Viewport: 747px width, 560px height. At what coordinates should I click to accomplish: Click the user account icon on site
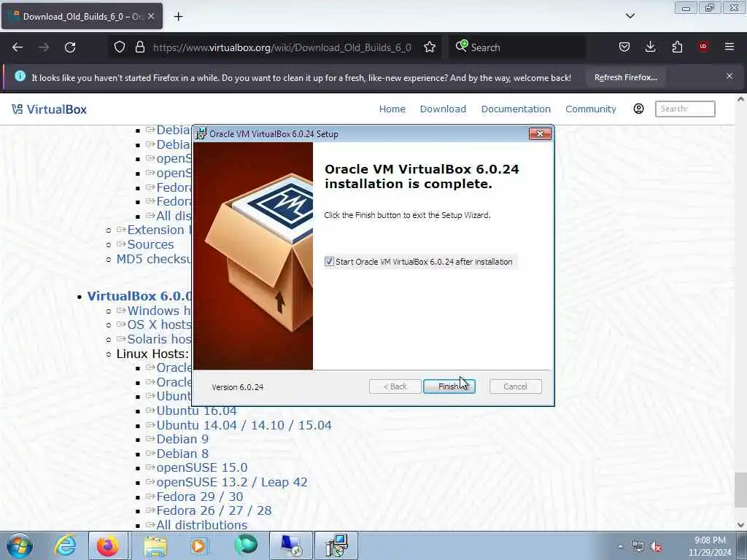[x=639, y=109]
